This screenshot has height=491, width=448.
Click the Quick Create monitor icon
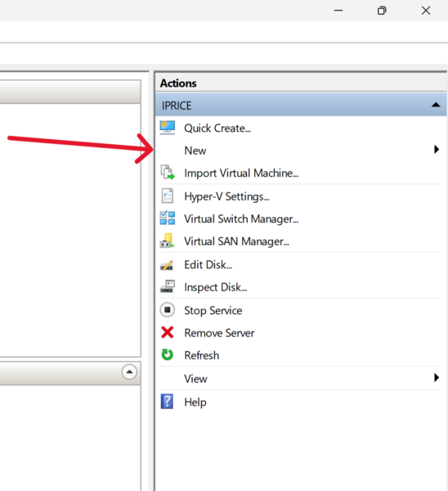(x=168, y=128)
